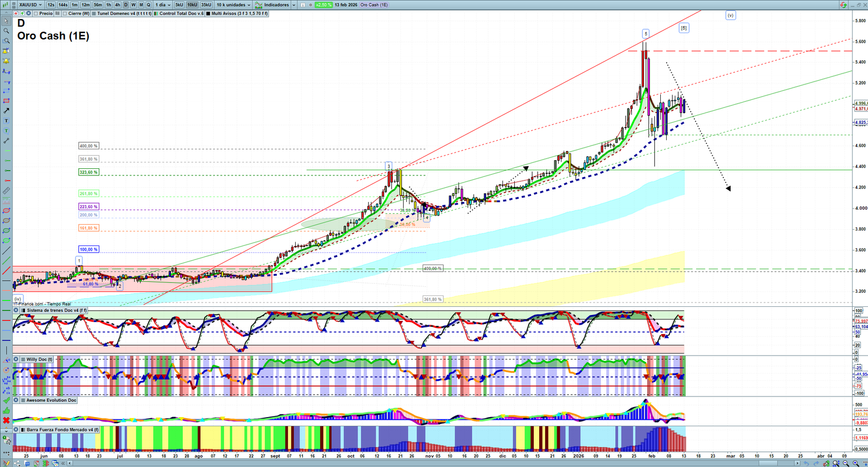Select the Tunel Domenec v4 indicator label
The image size is (868, 467).
pos(124,14)
